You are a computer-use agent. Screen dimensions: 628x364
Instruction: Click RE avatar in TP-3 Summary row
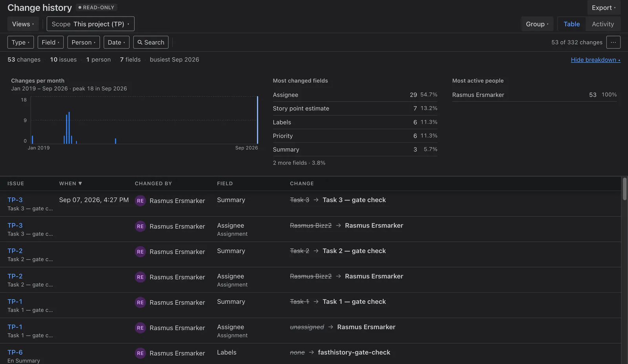click(140, 201)
